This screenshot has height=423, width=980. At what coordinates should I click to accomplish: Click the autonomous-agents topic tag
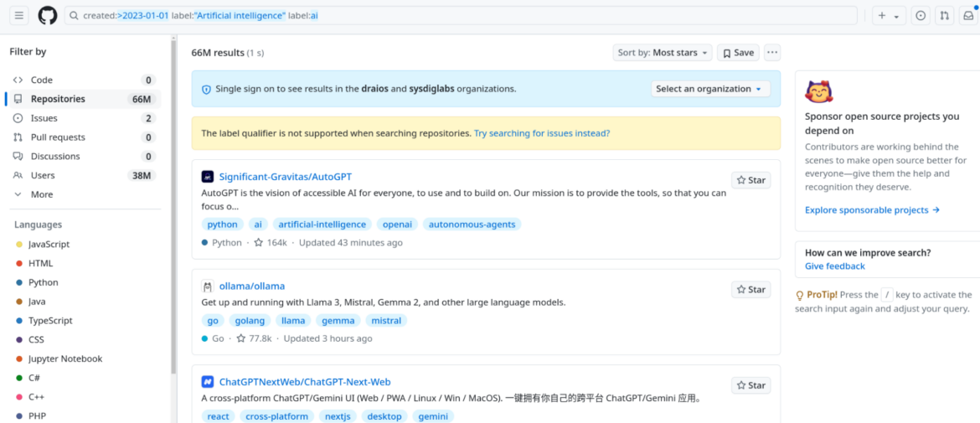[472, 224]
